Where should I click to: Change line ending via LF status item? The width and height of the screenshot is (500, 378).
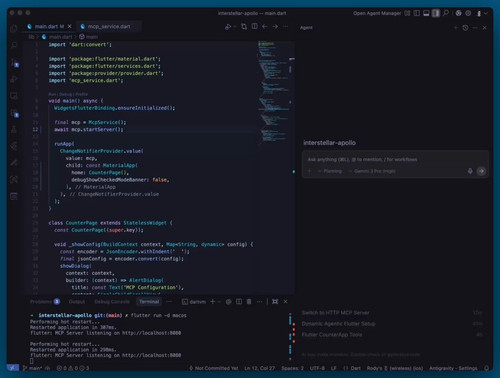[333, 368]
